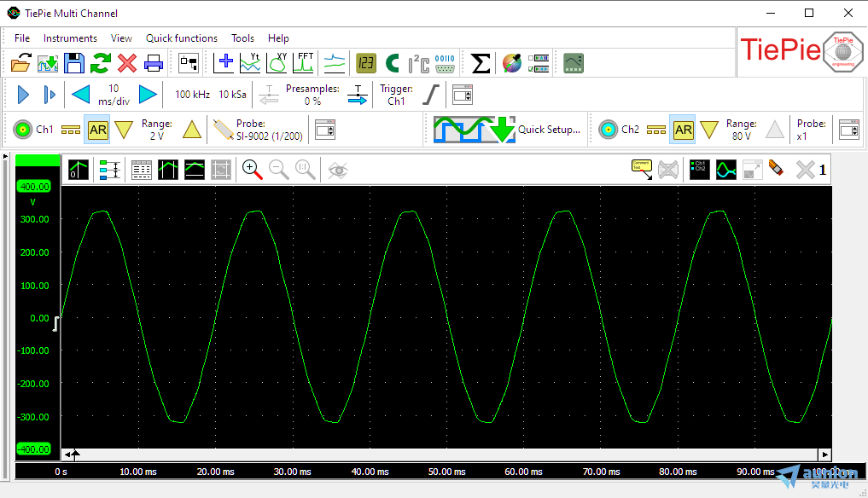Click the I2C analyzer icon
The width and height of the screenshot is (868, 498).
[418, 62]
